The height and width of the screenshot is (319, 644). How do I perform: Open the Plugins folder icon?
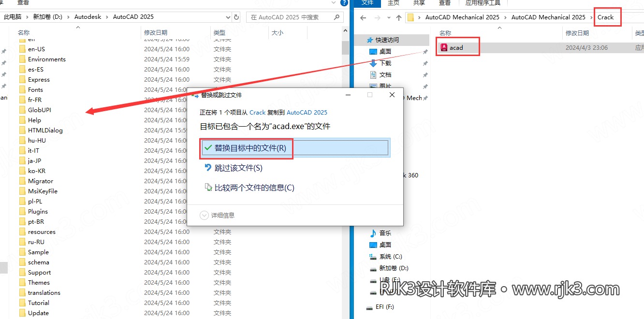click(x=22, y=211)
